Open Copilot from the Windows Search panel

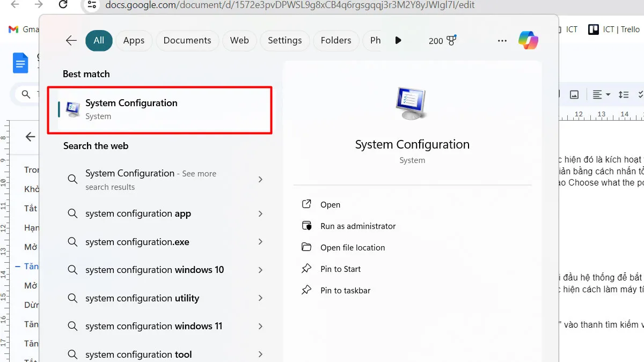tap(529, 40)
